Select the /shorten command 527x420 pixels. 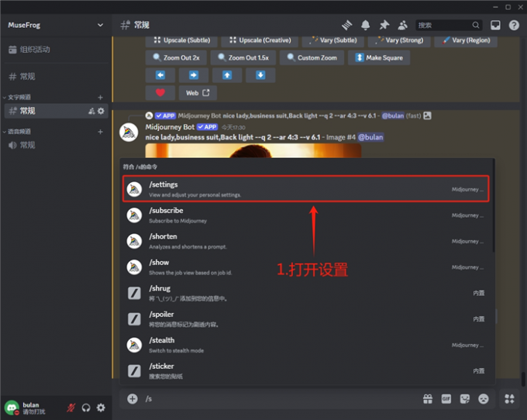[x=306, y=241]
